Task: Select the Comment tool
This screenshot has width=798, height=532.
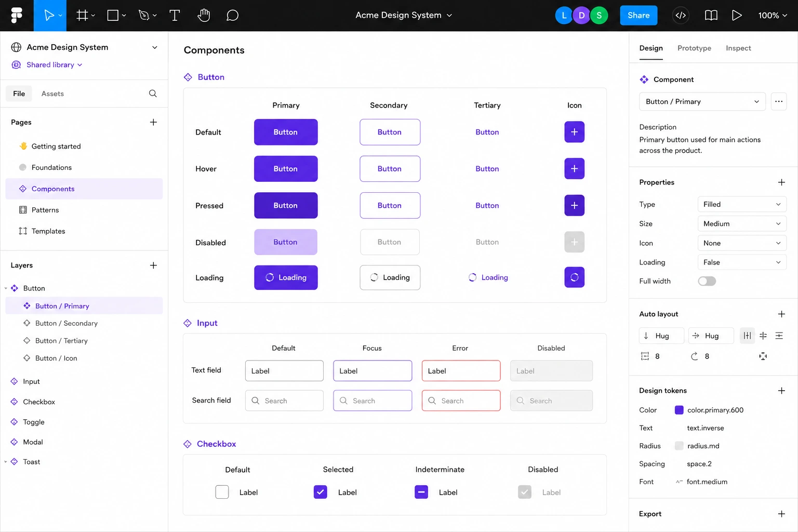Action: click(233, 16)
